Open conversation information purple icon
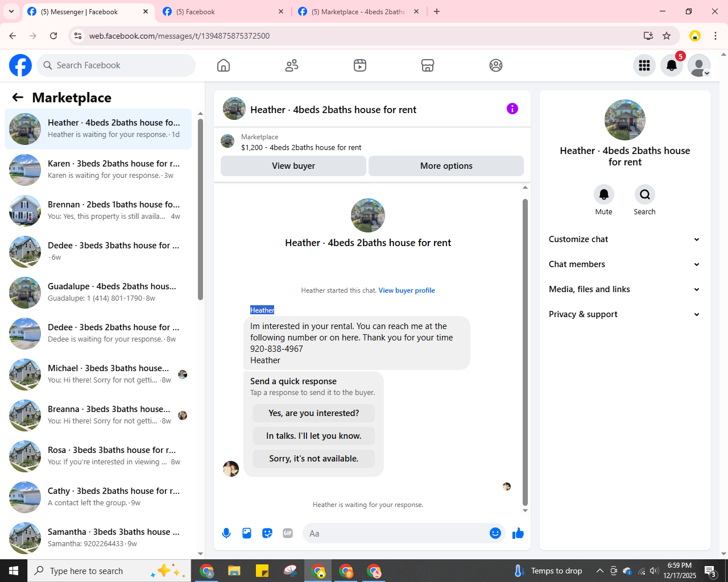This screenshot has height=582, width=728. (x=512, y=109)
